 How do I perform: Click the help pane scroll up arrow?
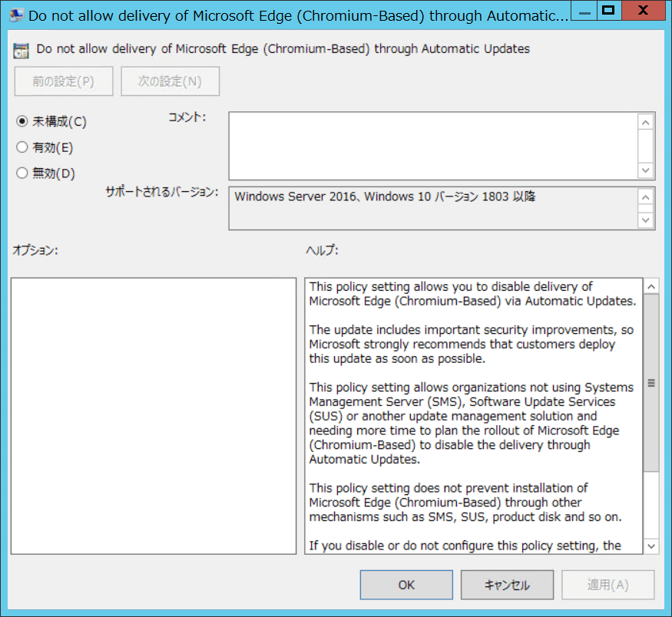pyautogui.click(x=651, y=286)
